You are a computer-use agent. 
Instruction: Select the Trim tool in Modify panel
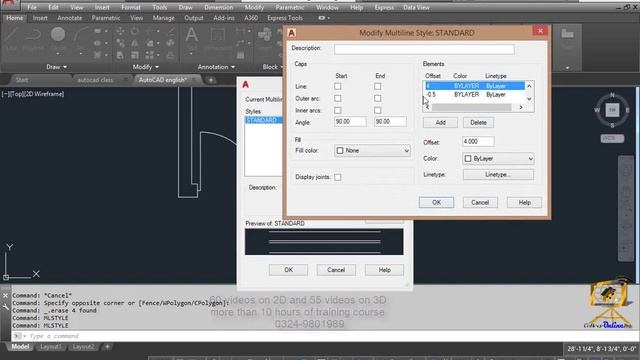[x=149, y=31]
